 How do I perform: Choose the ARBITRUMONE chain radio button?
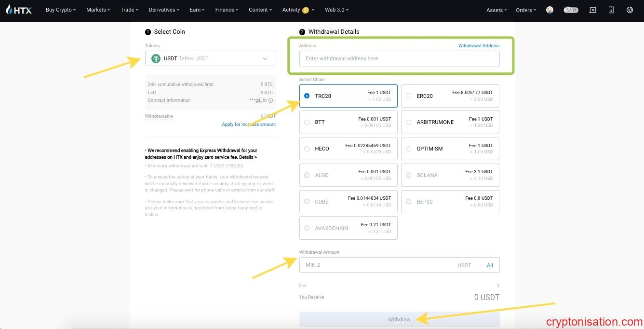pos(408,123)
